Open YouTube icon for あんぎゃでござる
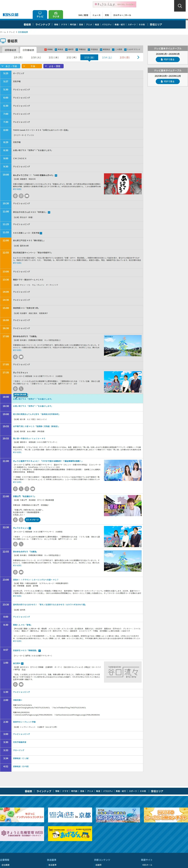Screen dimensions: 188x868 [27, 196]
